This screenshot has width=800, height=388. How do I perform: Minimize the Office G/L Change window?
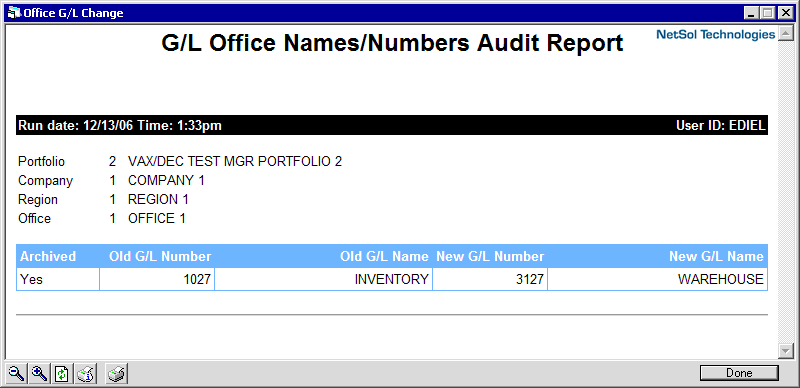[752, 13]
